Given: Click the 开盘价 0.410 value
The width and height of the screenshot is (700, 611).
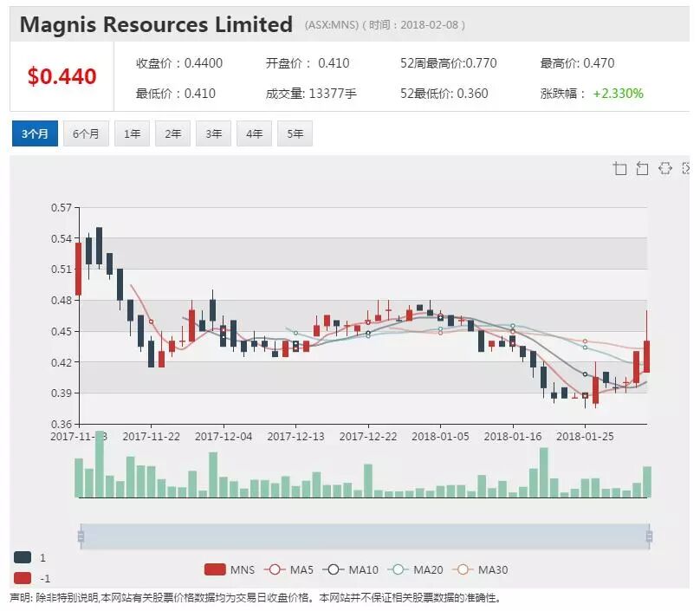Looking at the screenshot, I should pos(308,63).
